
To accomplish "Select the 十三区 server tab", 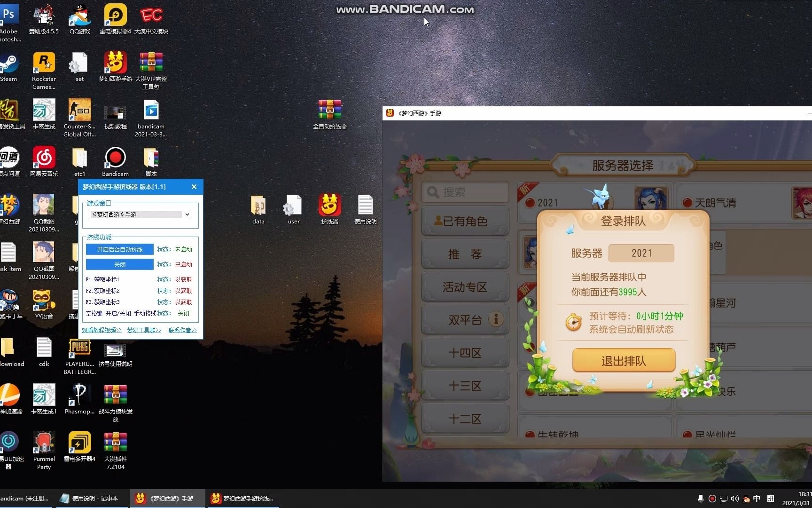I will (465, 386).
